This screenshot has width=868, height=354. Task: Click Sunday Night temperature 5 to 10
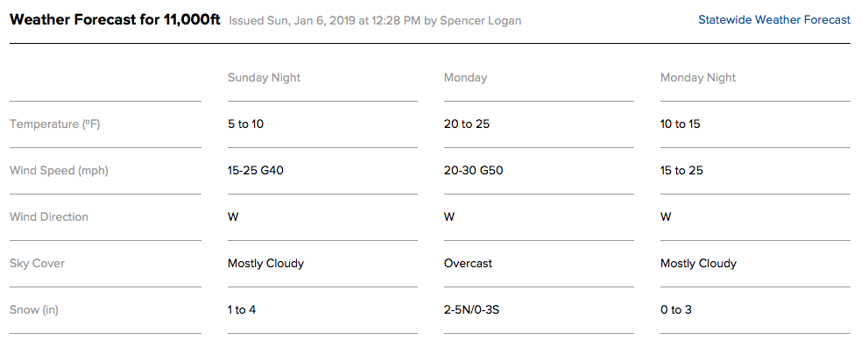coord(245,124)
